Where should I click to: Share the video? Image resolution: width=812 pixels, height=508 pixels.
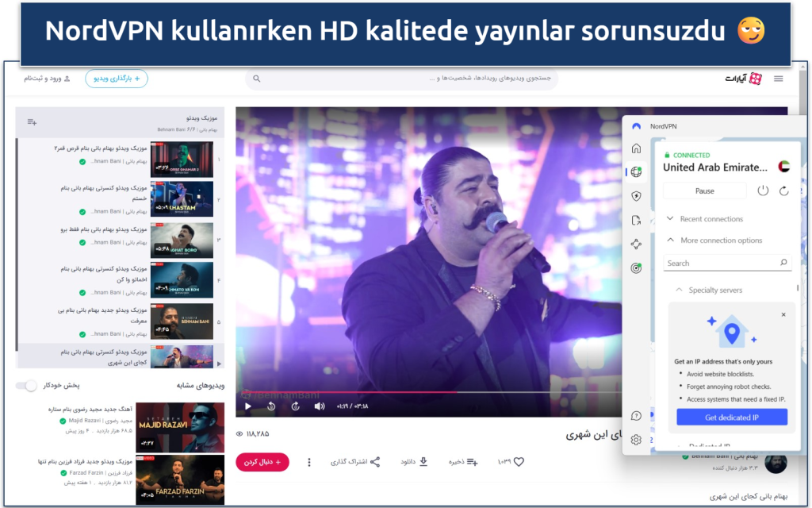coord(375,461)
